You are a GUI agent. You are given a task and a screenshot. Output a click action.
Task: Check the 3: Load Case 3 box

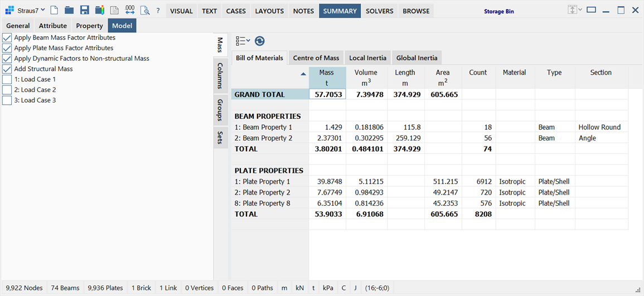click(7, 100)
